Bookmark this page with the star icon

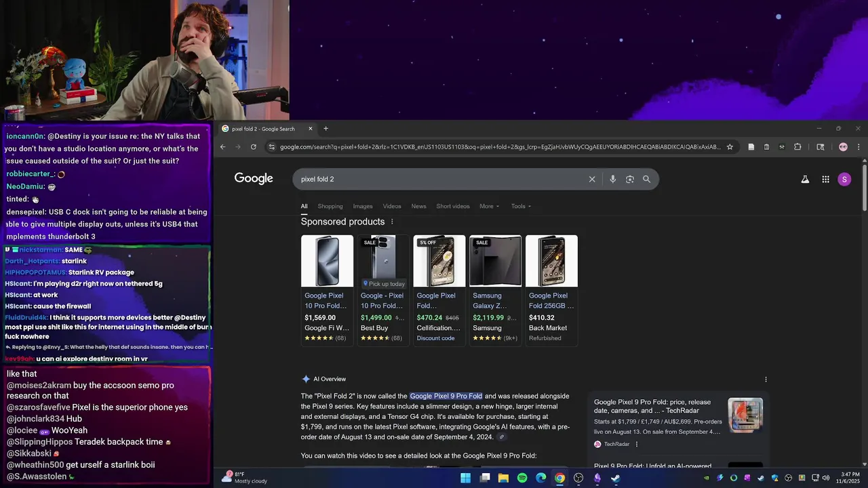pyautogui.click(x=730, y=146)
